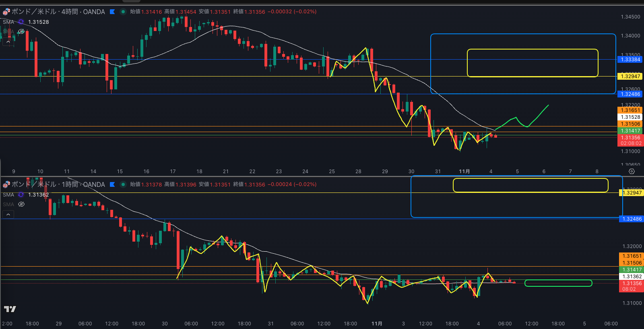
Task: Click the SMA loading icon on 4-hour chart
Action: click(x=21, y=22)
